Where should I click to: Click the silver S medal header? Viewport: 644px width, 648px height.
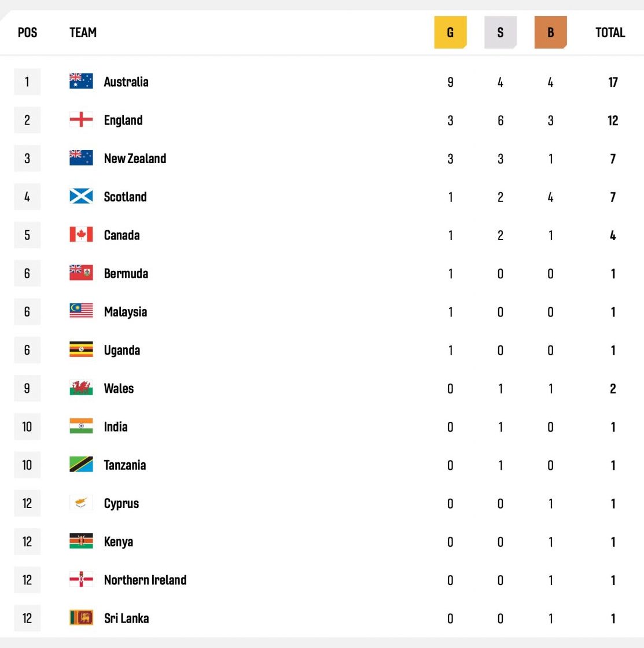pos(501,32)
